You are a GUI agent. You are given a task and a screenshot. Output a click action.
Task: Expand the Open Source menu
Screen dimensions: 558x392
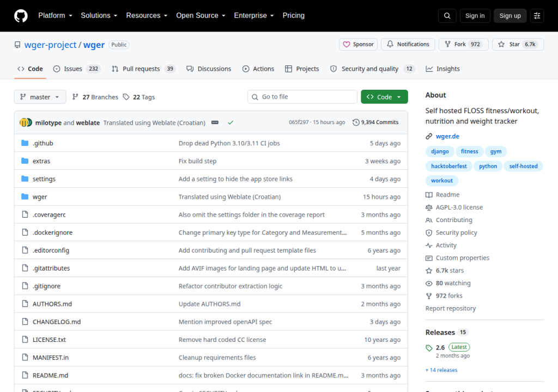coord(201,16)
